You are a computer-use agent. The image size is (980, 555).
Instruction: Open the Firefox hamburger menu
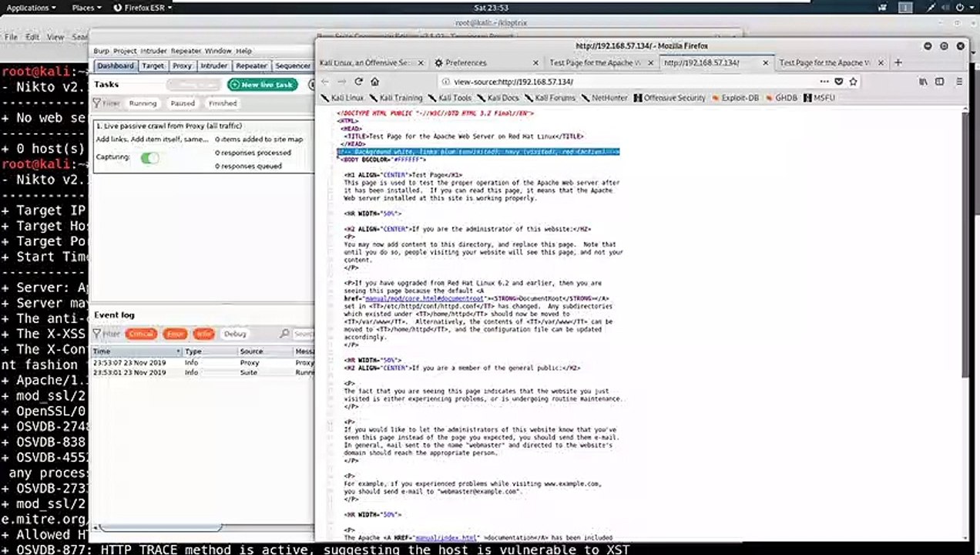click(x=959, y=81)
